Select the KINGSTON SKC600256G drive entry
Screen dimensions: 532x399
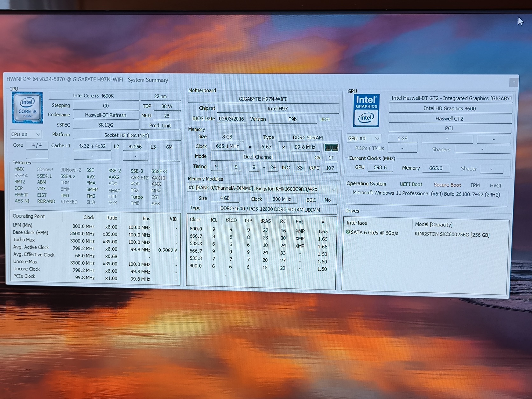(x=452, y=234)
